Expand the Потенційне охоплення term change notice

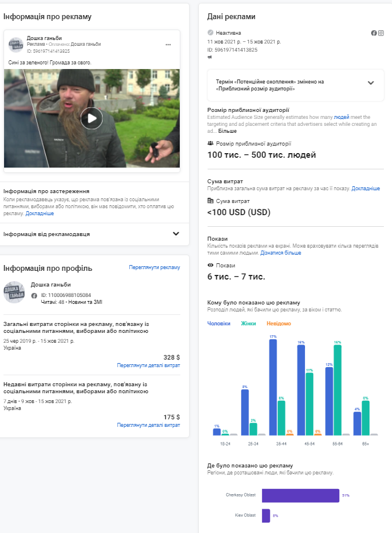coord(371,83)
